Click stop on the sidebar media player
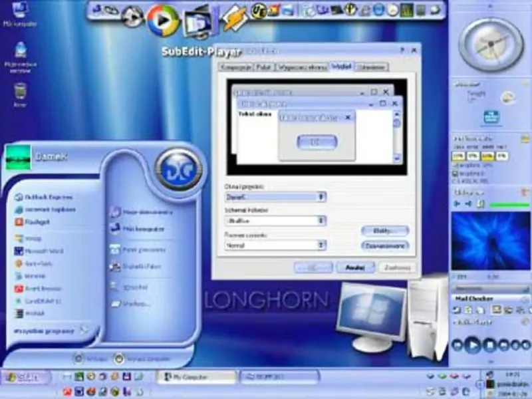 (x=489, y=345)
